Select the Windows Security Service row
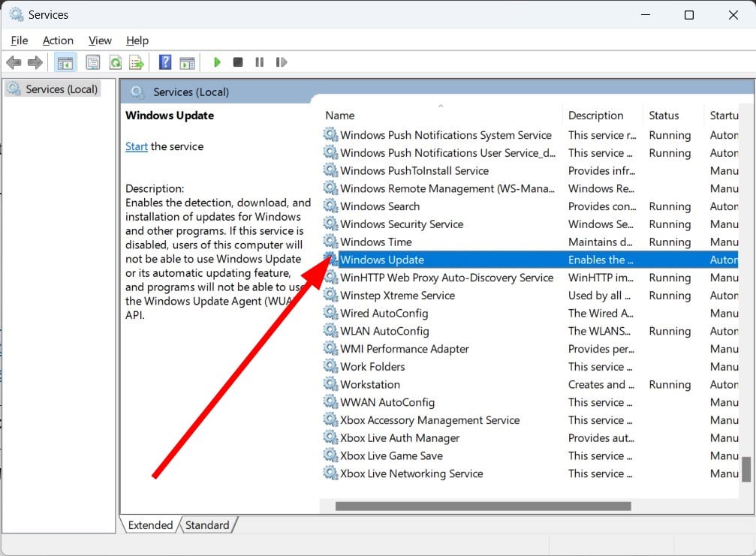Screen dimensions: 756x556 click(529, 224)
